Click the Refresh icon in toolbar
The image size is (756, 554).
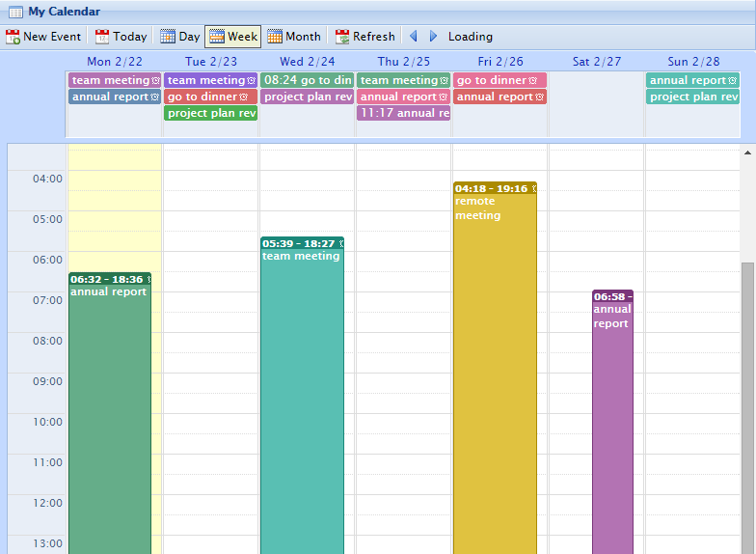coord(342,37)
